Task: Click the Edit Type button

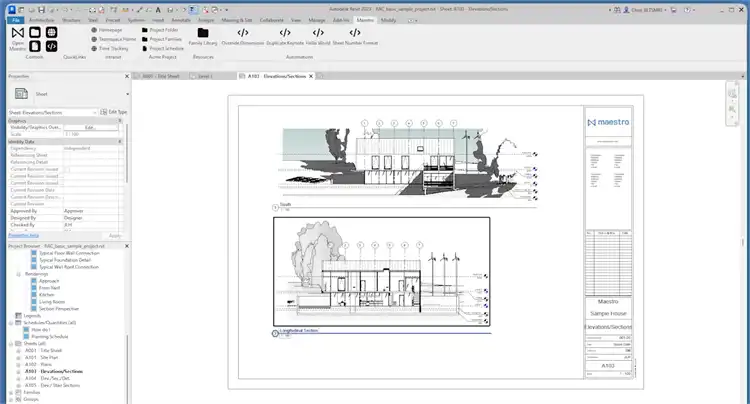Action: coord(114,112)
